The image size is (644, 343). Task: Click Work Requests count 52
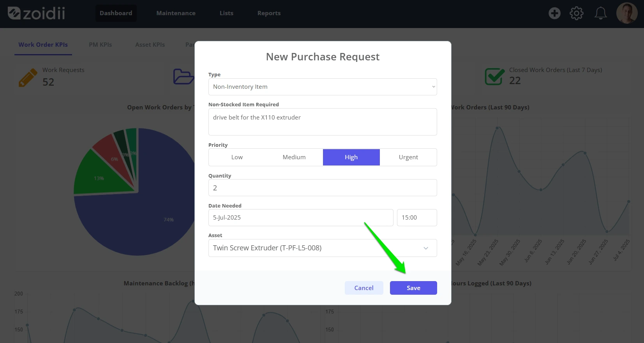click(48, 82)
